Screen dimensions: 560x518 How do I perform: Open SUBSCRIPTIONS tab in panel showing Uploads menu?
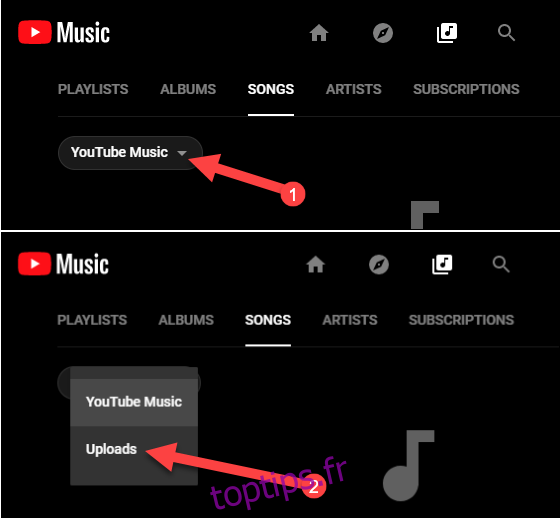461,320
